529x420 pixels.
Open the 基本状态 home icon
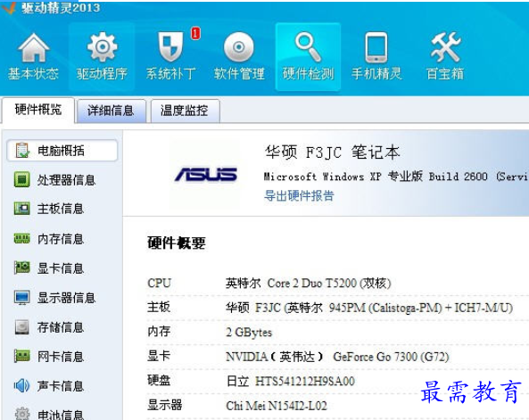point(33,47)
